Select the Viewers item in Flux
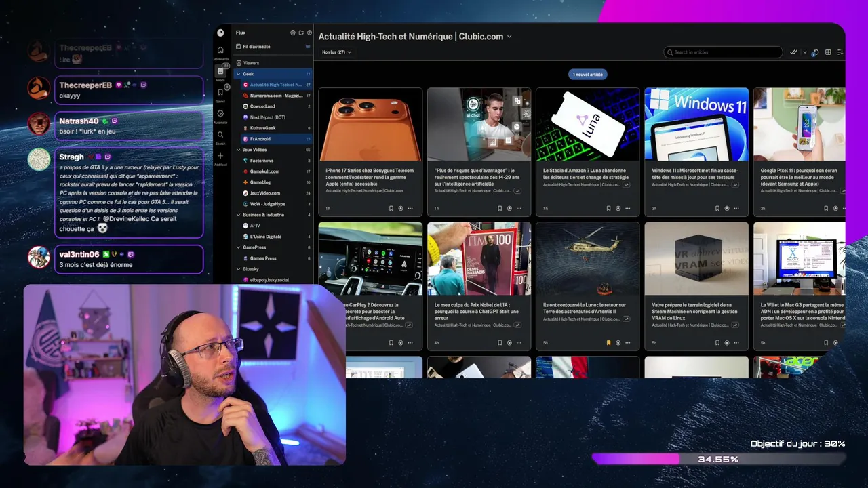The height and width of the screenshot is (488, 868). [x=273, y=63]
